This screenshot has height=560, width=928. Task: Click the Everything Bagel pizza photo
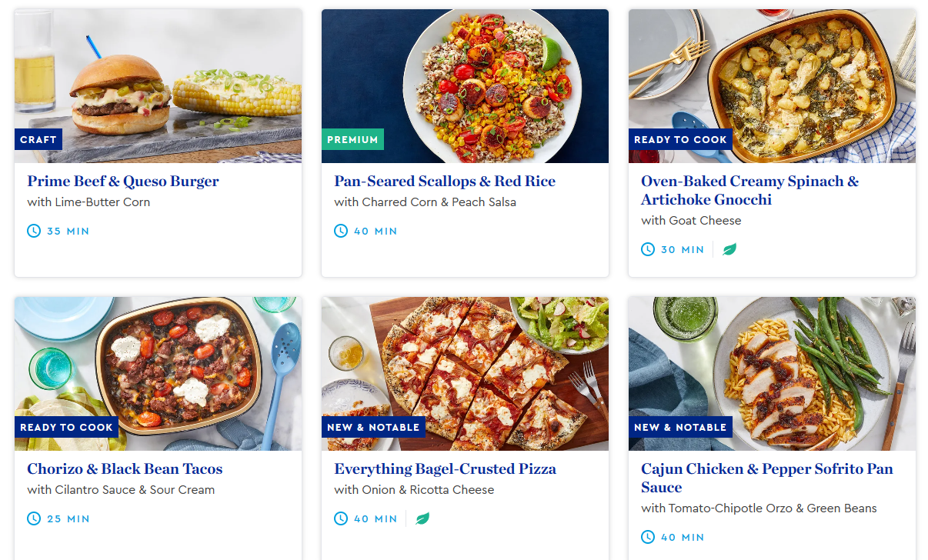pos(464,373)
